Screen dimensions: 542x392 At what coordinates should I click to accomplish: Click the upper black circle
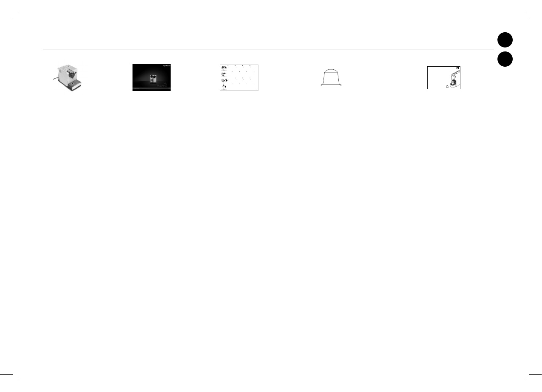(505, 39)
